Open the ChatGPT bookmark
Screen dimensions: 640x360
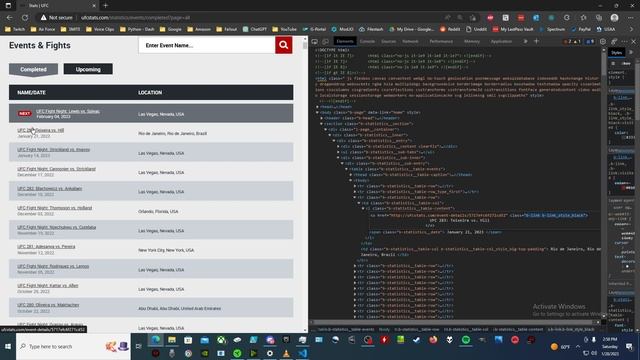point(255,29)
